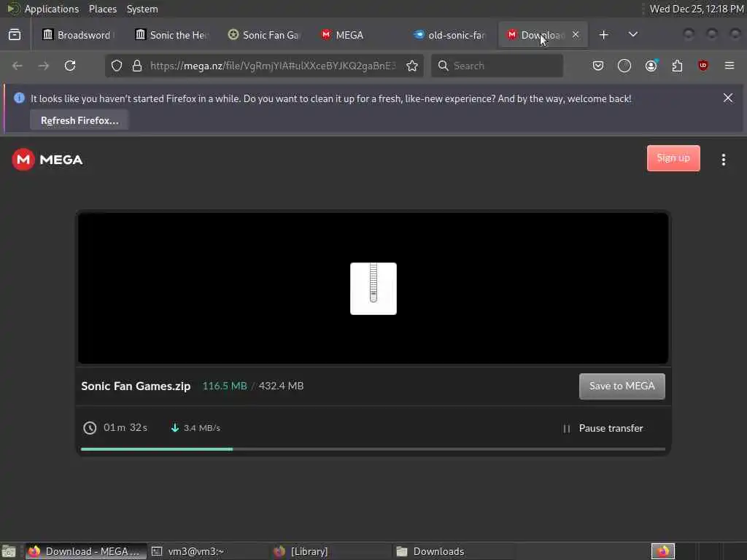Open the clock date and time
The image size is (747, 560).
pyautogui.click(x=697, y=9)
